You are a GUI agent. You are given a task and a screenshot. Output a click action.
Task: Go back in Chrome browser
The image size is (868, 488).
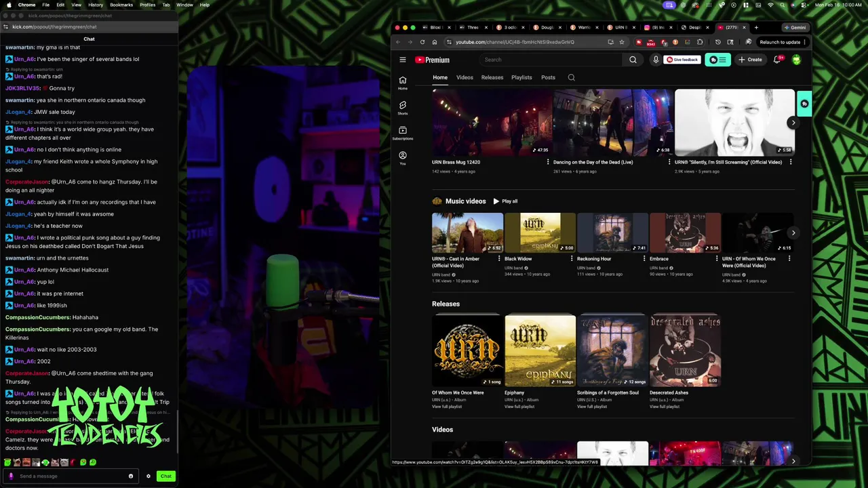[398, 42]
